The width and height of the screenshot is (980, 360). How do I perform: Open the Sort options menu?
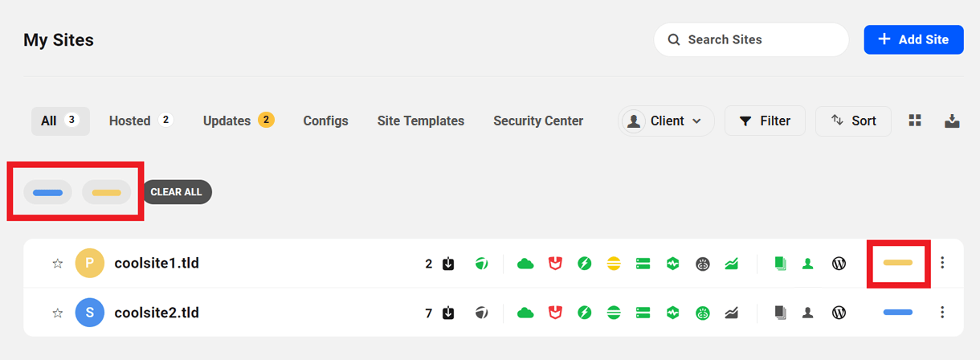tap(853, 121)
